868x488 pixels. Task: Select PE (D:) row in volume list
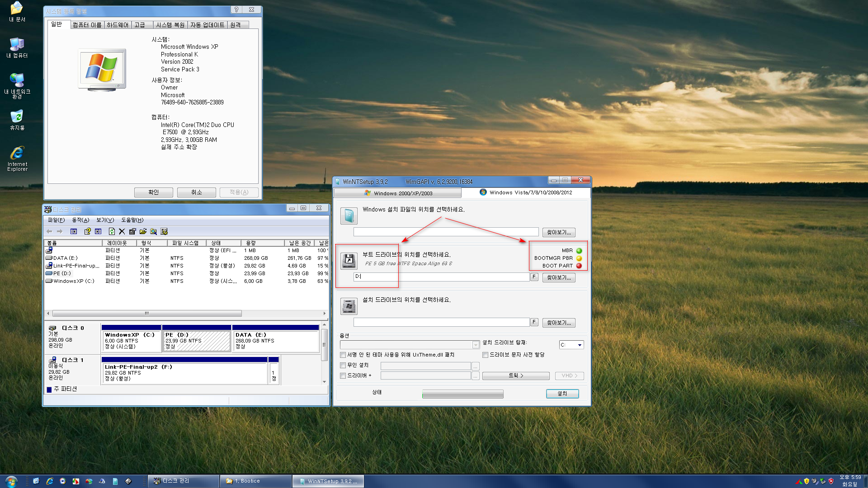click(x=186, y=273)
